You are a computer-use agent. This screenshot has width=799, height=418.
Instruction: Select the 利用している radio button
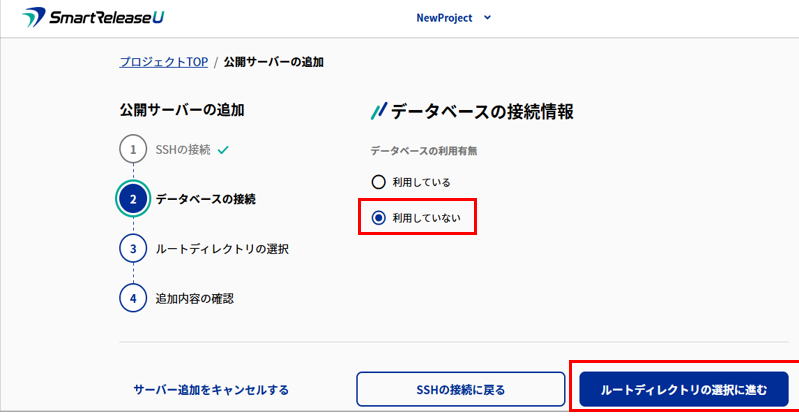378,182
